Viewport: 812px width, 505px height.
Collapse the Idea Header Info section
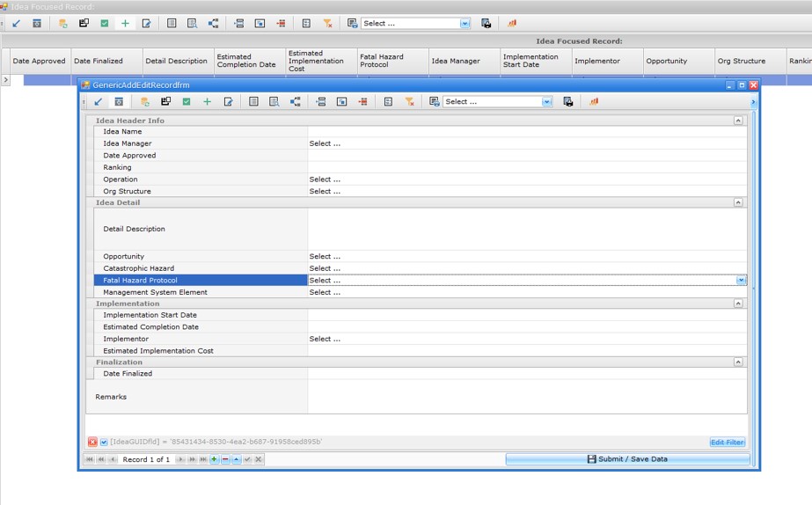[x=738, y=121]
